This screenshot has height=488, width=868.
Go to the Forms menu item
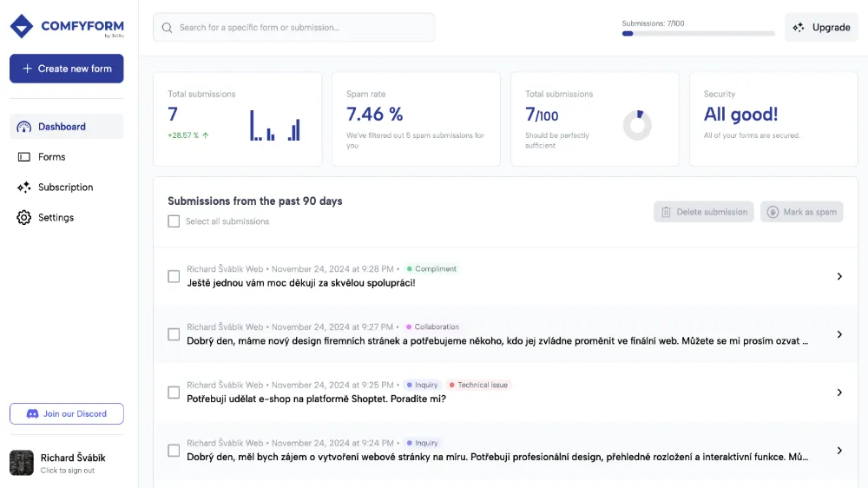point(52,157)
